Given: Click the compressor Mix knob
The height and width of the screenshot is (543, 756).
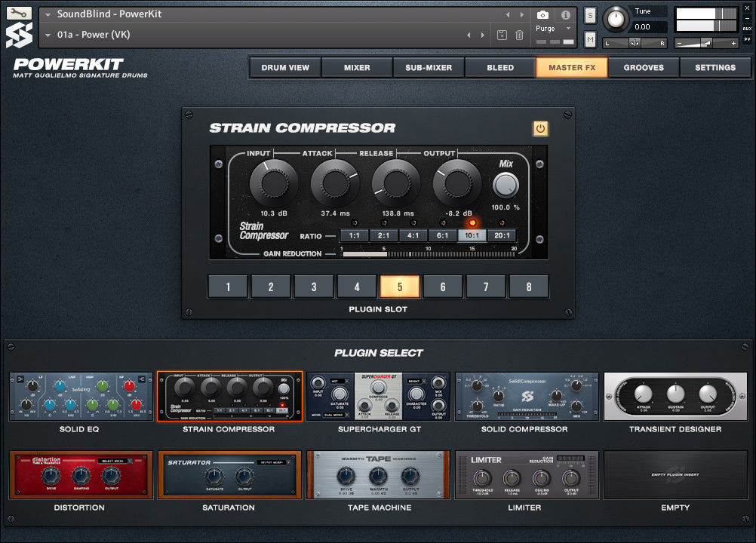Looking at the screenshot, I should (506, 186).
